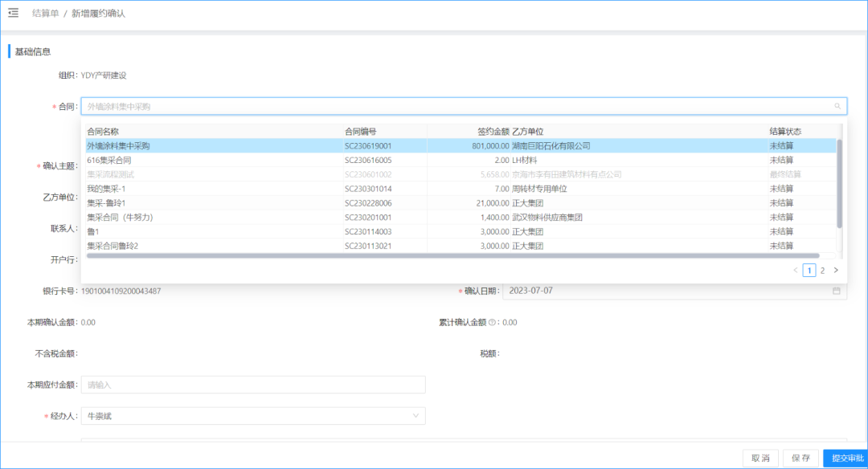Click the bank card number 1901004109200043487
Screen dimensions: 868x469
click(x=121, y=291)
